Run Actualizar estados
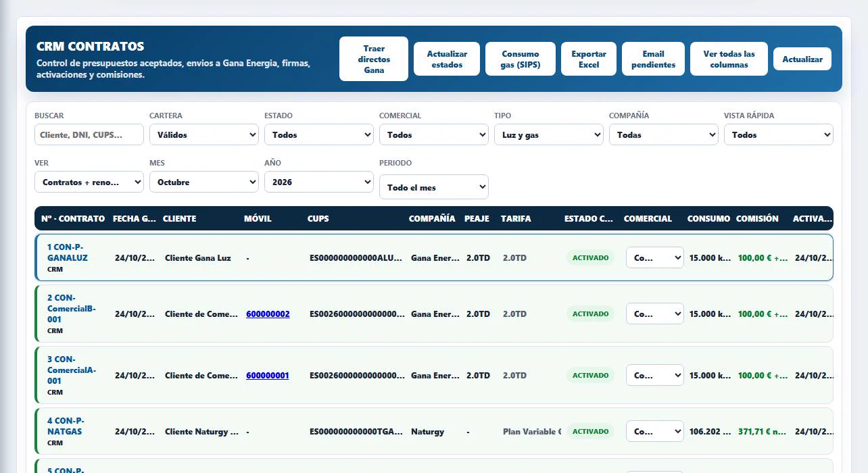The width and height of the screenshot is (868, 473). [447, 59]
